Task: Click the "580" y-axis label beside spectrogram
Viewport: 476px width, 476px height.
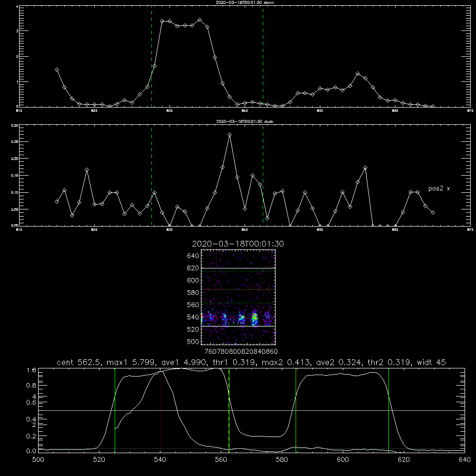Action: (193, 293)
